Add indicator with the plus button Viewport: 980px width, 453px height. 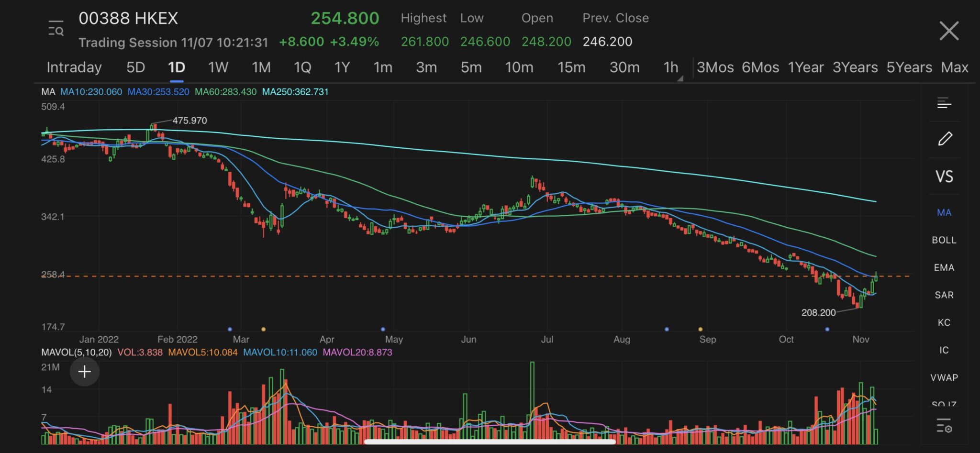(85, 372)
